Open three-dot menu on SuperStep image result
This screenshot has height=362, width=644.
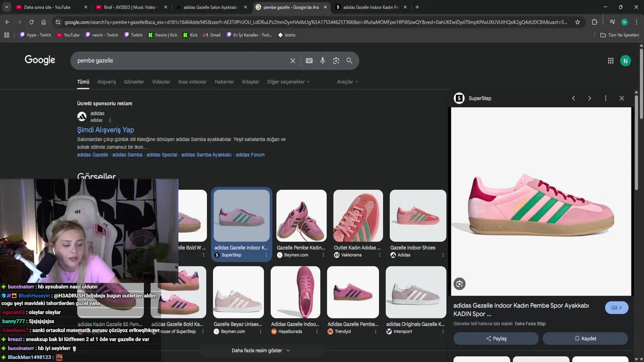tap(266, 255)
